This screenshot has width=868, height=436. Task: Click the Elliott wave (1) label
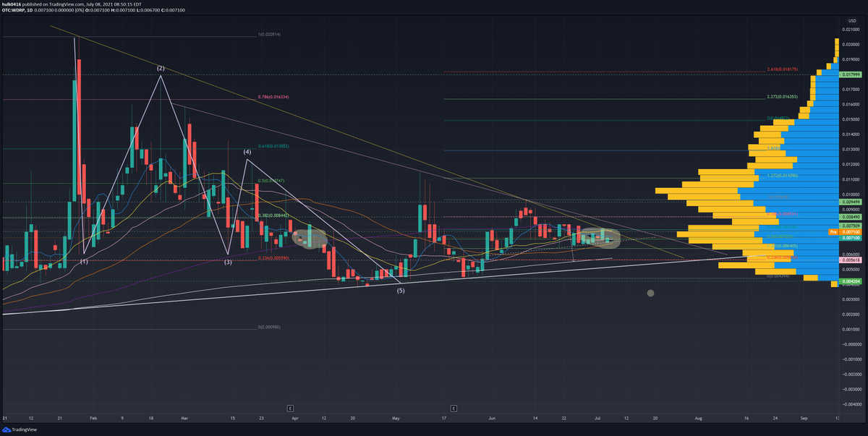(x=85, y=261)
